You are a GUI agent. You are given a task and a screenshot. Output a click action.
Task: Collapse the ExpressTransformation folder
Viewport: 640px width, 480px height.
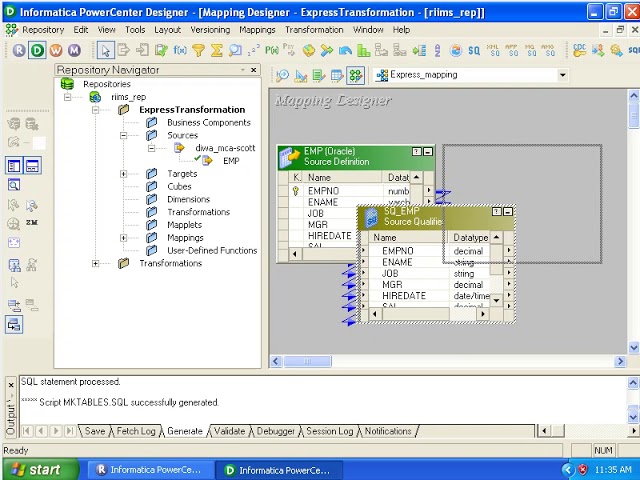[x=96, y=110]
